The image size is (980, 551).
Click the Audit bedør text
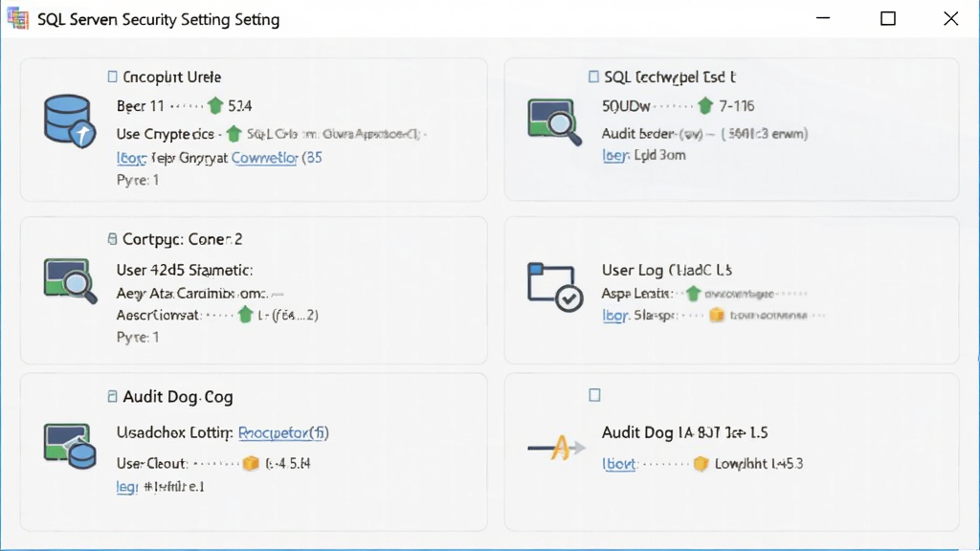(637, 133)
